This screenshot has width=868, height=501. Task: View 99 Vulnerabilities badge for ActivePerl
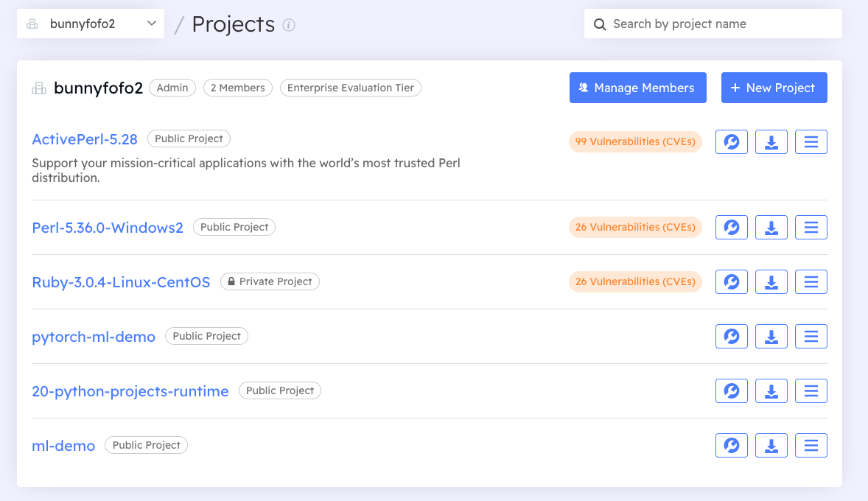(x=635, y=141)
